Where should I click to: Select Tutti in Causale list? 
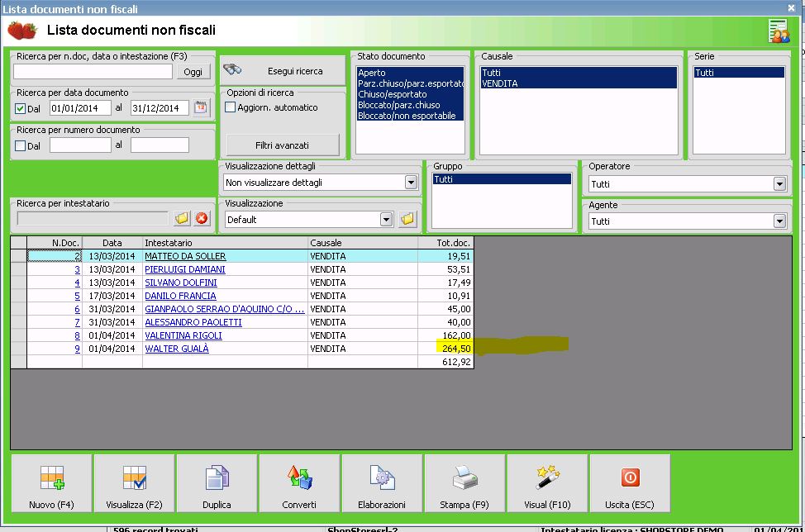[579, 73]
